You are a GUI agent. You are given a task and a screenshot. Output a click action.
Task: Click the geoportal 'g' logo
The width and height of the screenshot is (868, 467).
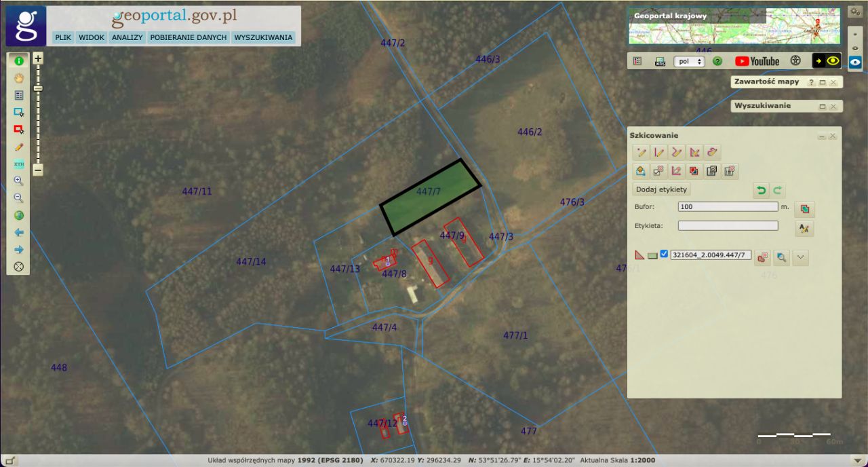click(x=26, y=26)
